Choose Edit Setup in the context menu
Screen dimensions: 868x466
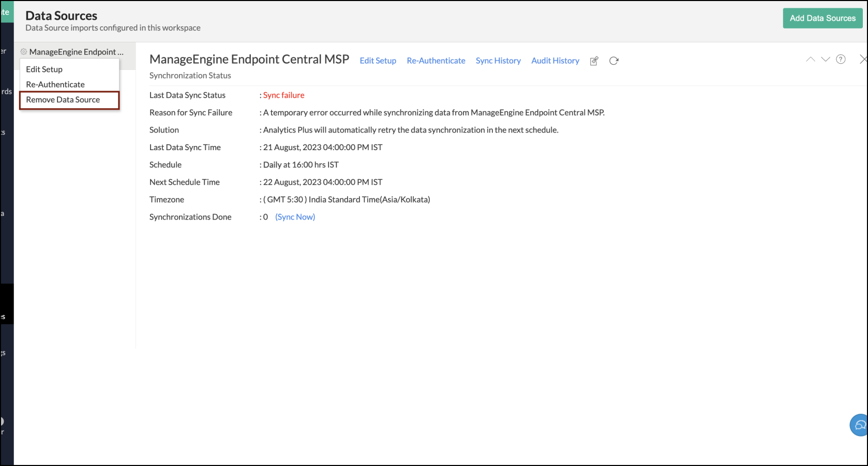pyautogui.click(x=44, y=69)
